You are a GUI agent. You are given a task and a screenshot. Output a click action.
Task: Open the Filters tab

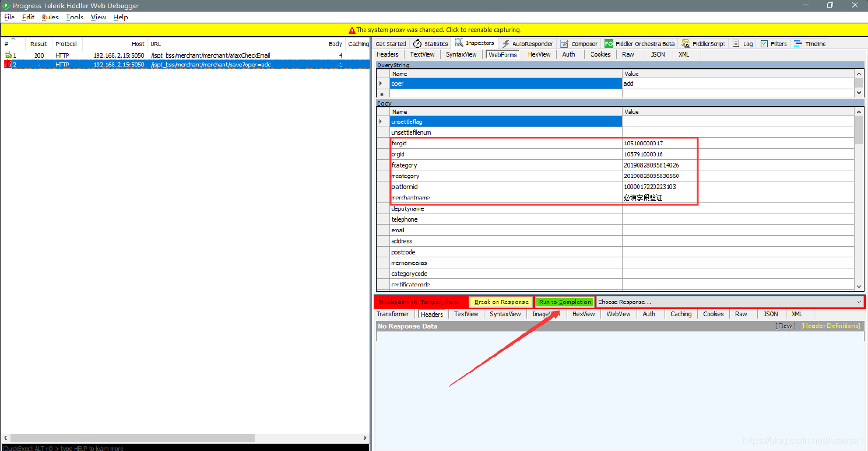pos(774,44)
